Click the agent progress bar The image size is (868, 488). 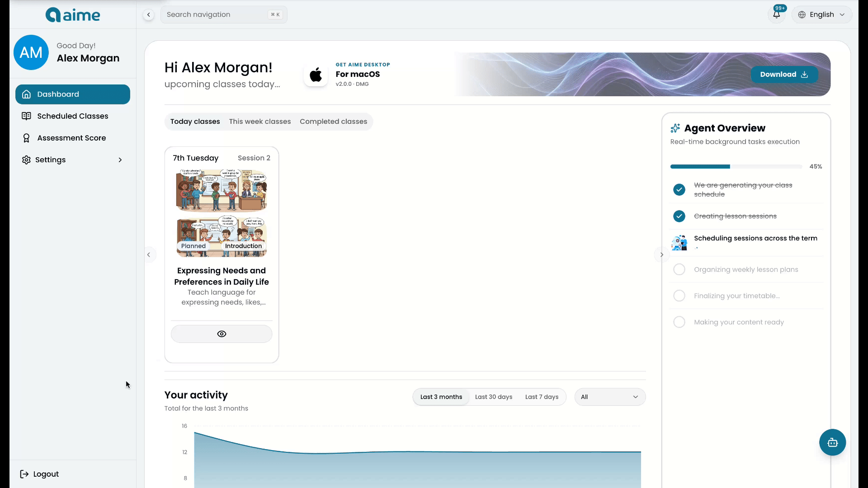(x=736, y=167)
